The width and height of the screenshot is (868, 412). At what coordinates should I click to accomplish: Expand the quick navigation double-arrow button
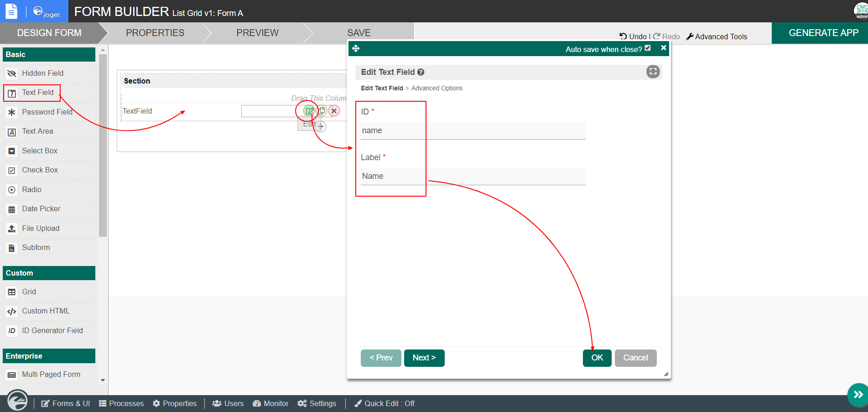tap(858, 395)
